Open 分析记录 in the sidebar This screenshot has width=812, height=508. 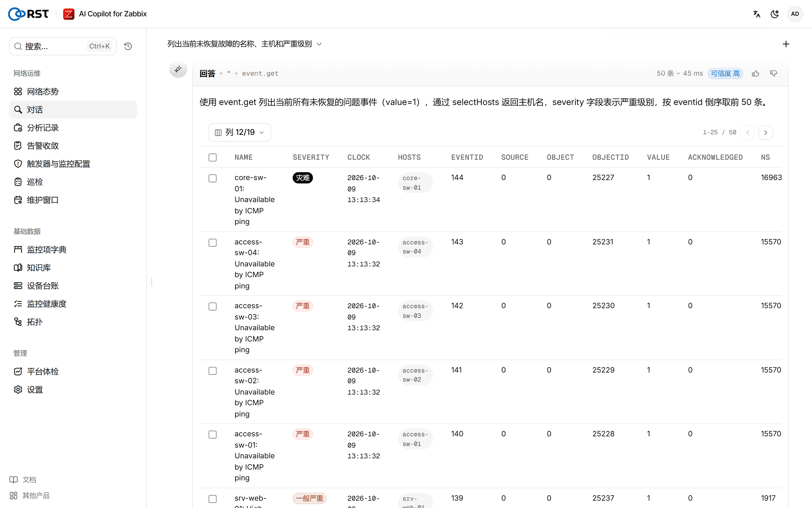coord(73,128)
